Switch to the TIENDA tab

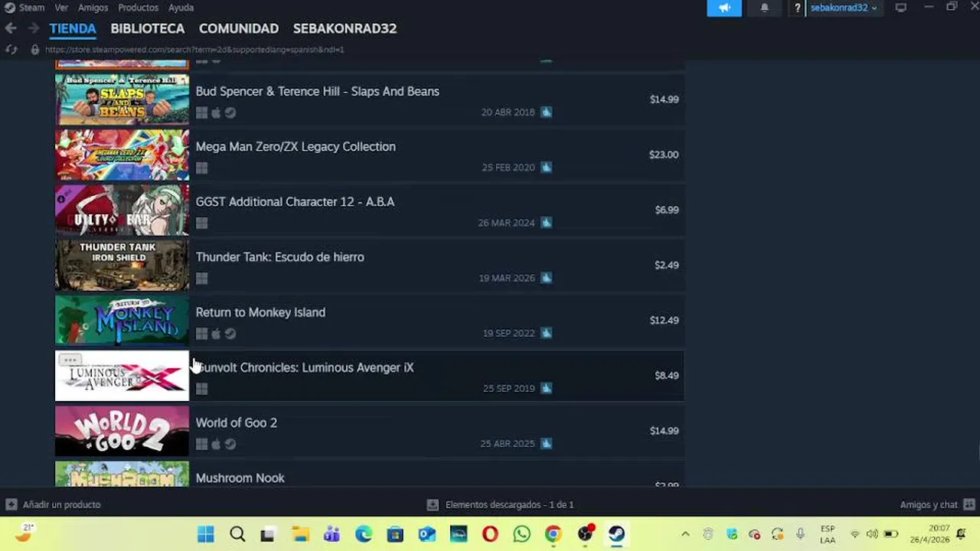point(73,28)
